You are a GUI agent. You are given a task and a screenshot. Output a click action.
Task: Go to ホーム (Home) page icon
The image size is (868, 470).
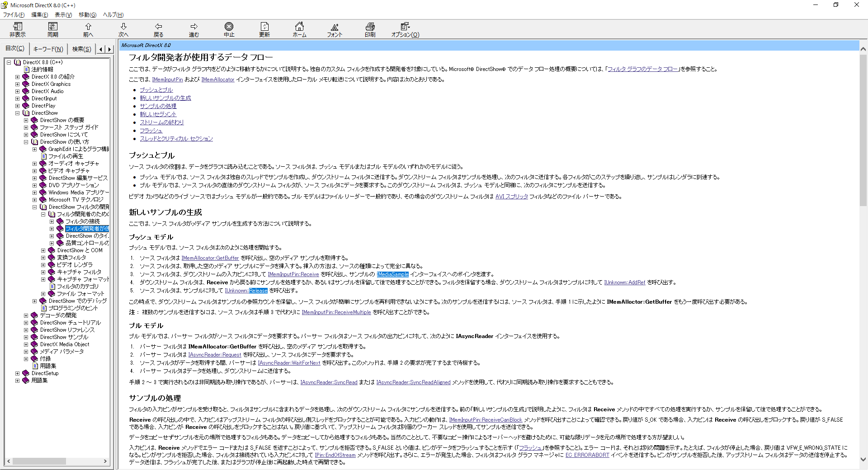(299, 26)
